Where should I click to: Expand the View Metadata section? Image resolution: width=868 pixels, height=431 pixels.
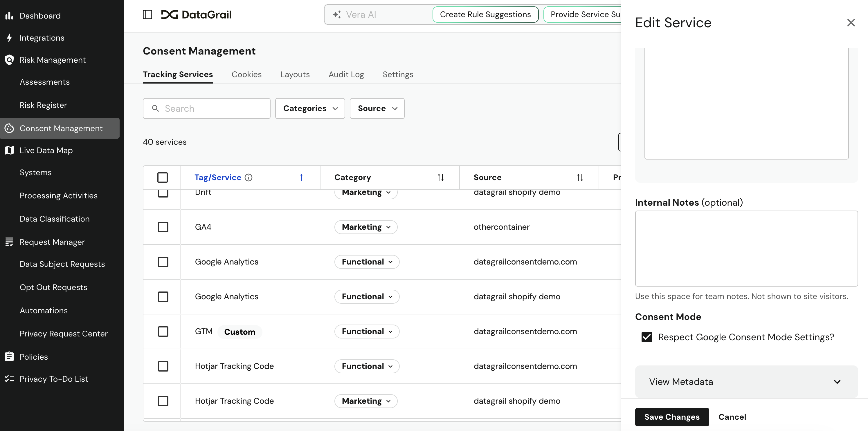(x=746, y=382)
